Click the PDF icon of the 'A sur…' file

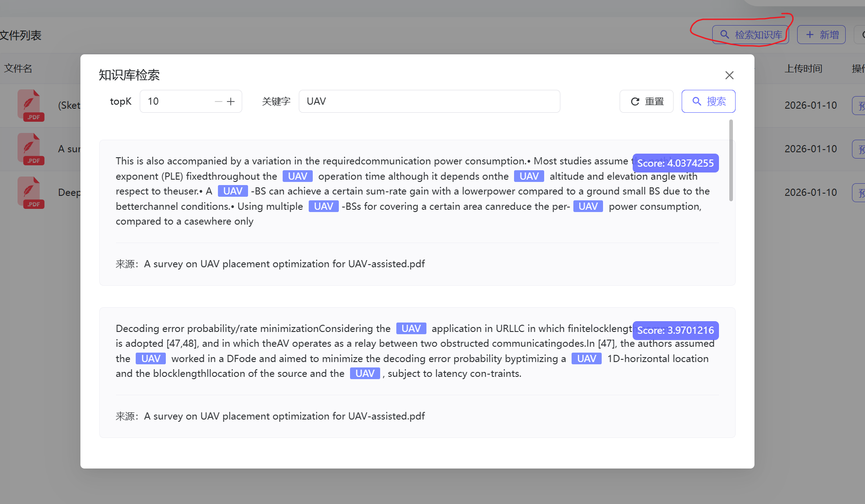30,149
